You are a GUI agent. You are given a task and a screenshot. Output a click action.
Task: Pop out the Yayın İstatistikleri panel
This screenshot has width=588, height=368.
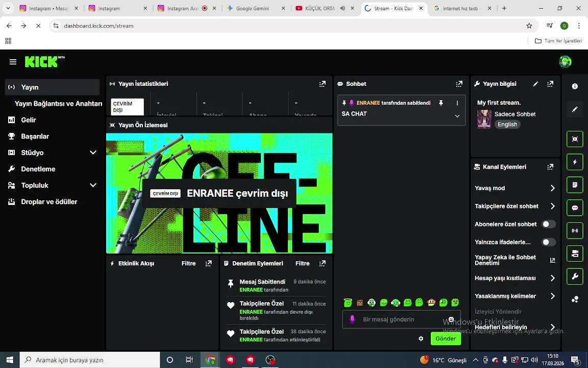pyautogui.click(x=323, y=84)
